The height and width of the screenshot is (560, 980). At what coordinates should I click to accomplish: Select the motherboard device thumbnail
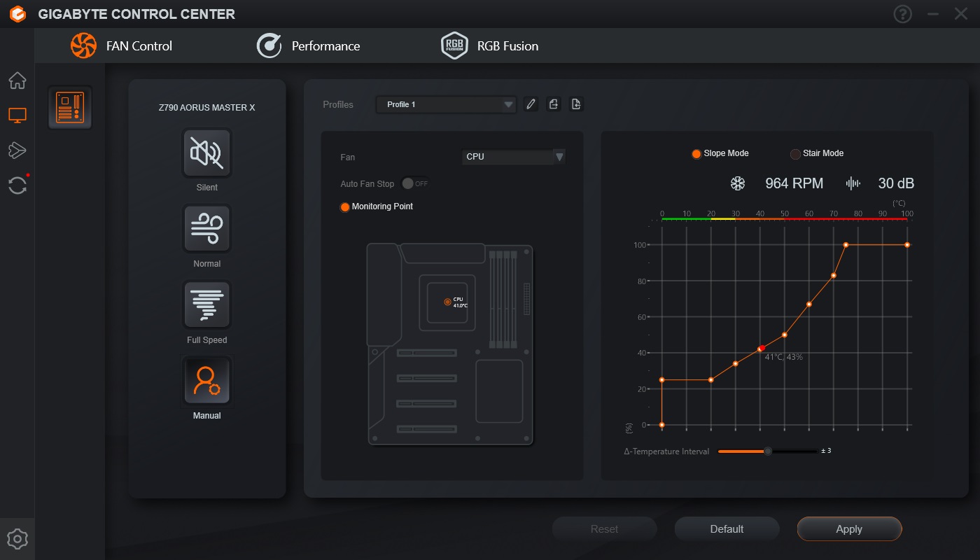(x=70, y=108)
